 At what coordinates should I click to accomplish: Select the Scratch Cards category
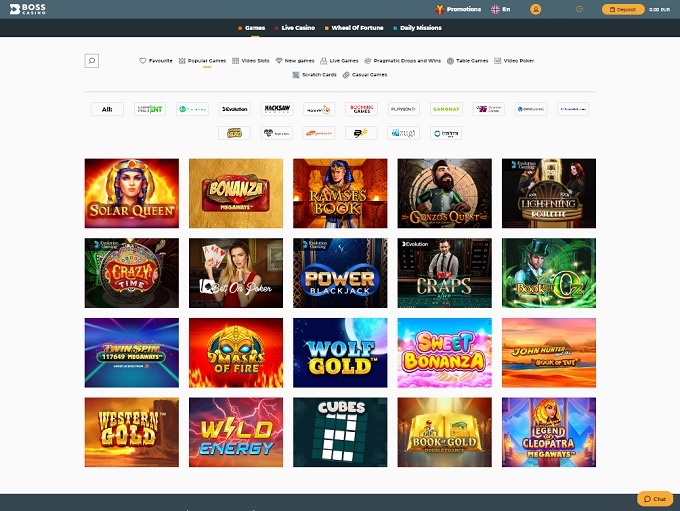coord(314,75)
